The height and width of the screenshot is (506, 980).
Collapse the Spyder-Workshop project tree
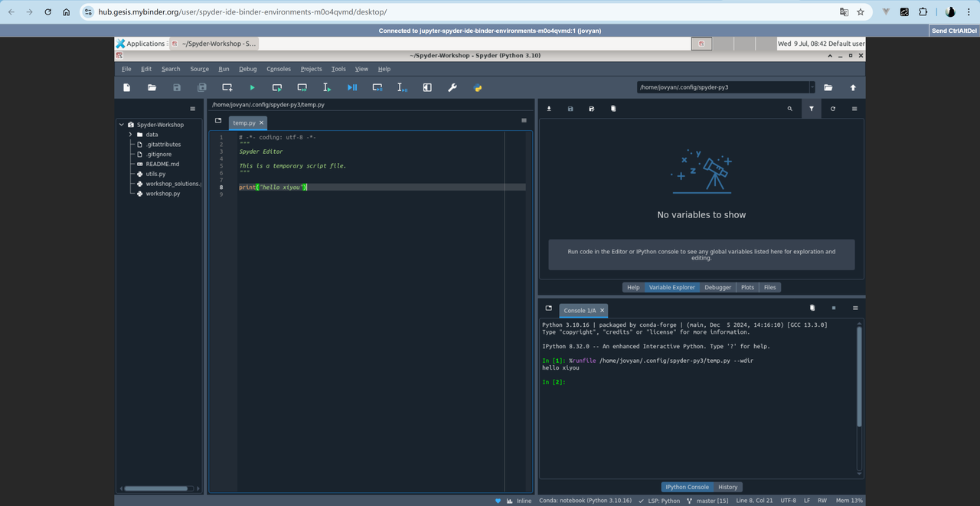[x=121, y=125]
